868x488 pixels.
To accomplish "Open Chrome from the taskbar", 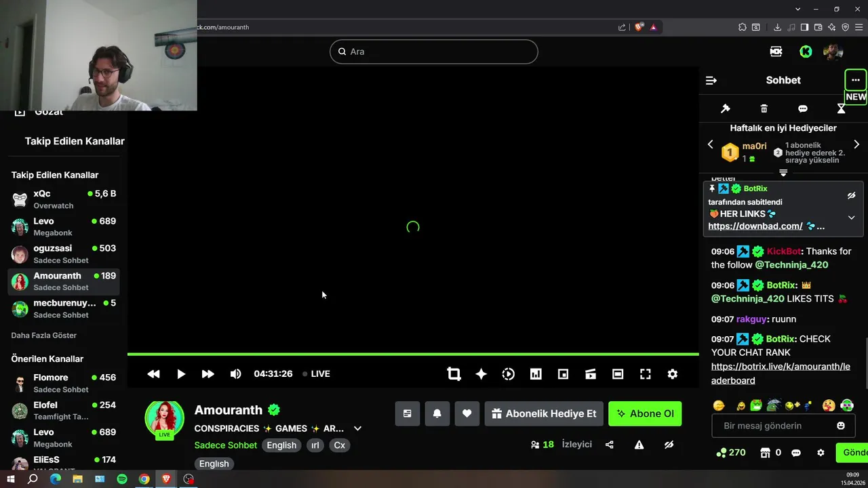I will point(144,479).
